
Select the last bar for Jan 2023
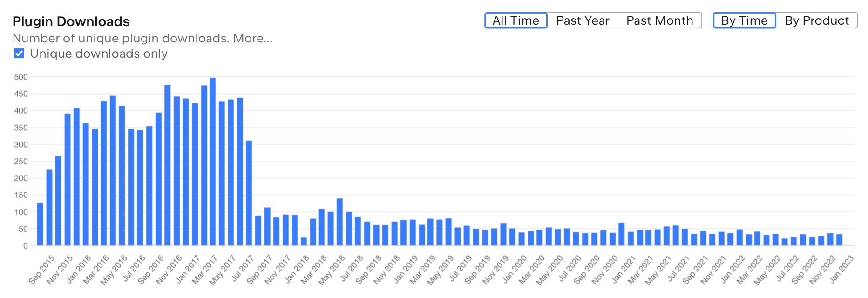click(839, 240)
